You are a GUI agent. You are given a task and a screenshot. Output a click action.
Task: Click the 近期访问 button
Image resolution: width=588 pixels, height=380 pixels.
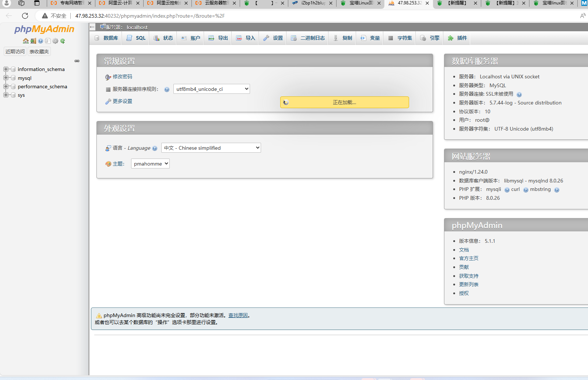[15, 52]
